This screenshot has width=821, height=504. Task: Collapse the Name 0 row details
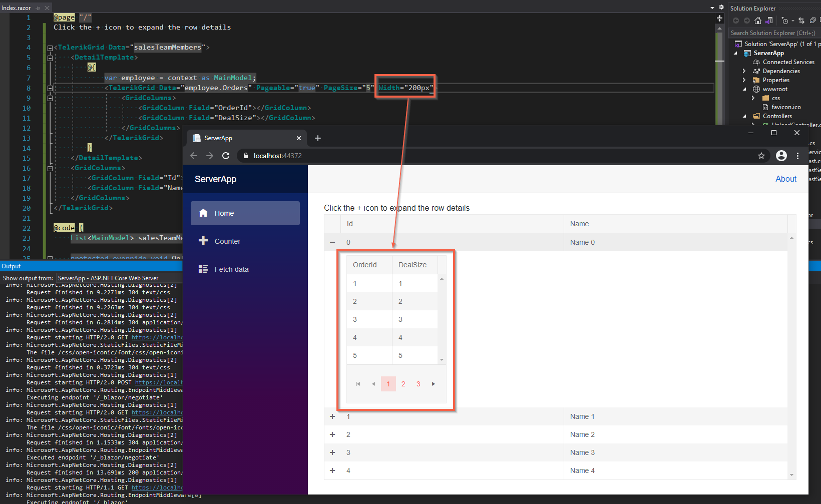(x=332, y=242)
